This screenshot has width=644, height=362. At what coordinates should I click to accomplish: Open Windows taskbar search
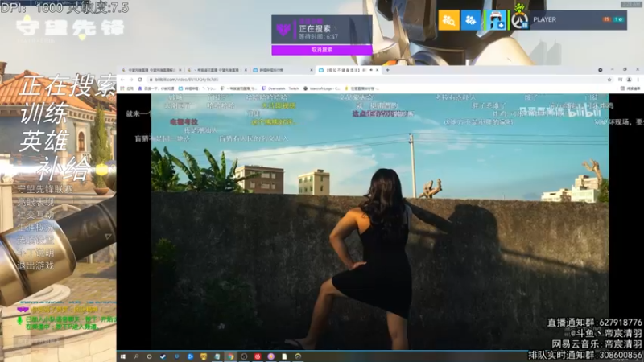pos(136,356)
